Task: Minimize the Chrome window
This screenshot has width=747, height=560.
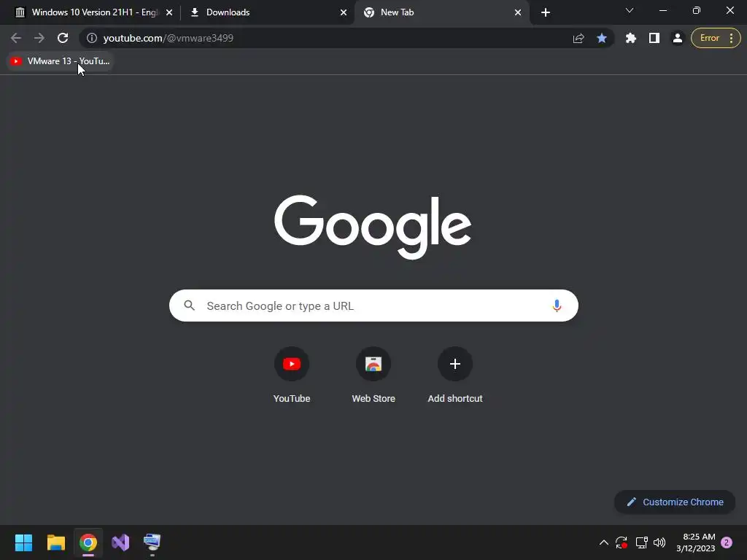Action: [662, 10]
